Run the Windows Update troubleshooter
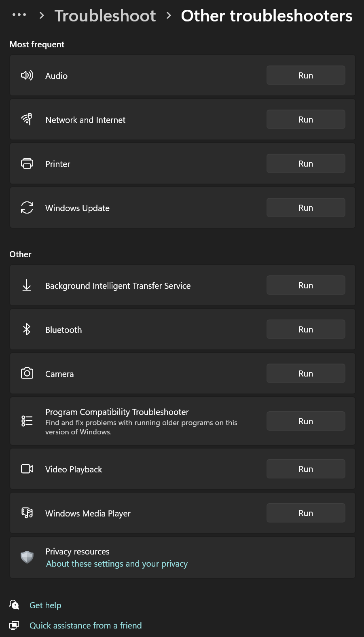The height and width of the screenshot is (637, 364). pyautogui.click(x=306, y=208)
